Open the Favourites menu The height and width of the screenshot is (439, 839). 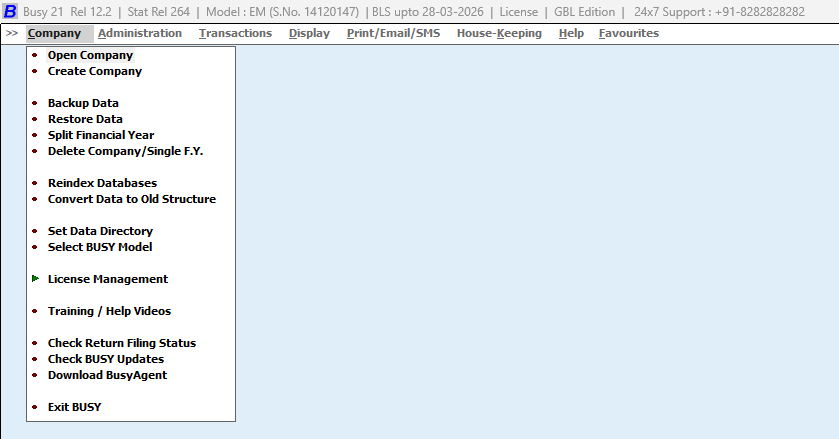[629, 33]
